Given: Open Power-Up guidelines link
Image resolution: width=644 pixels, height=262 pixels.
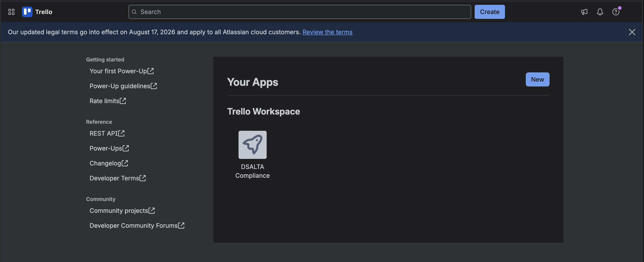Looking at the screenshot, I should 123,86.
